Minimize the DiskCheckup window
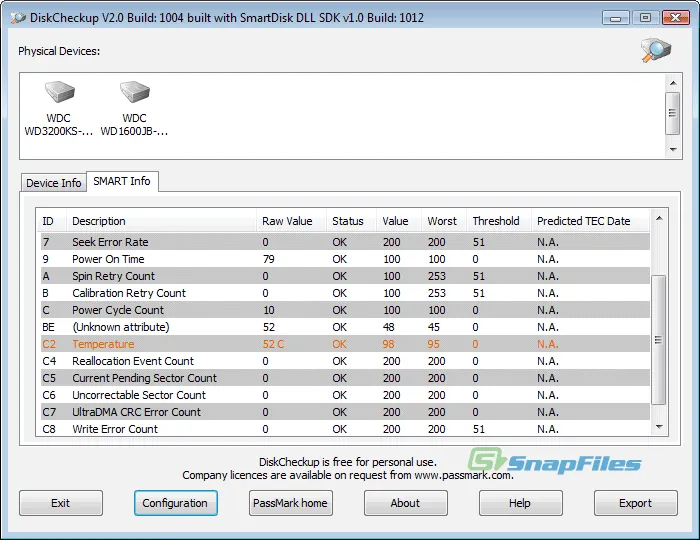The width and height of the screenshot is (700, 540). (616, 18)
